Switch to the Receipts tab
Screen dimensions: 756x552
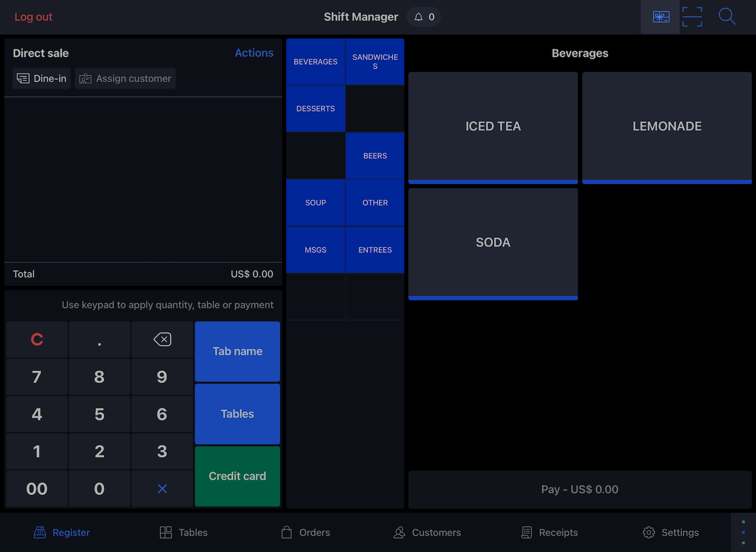(550, 533)
